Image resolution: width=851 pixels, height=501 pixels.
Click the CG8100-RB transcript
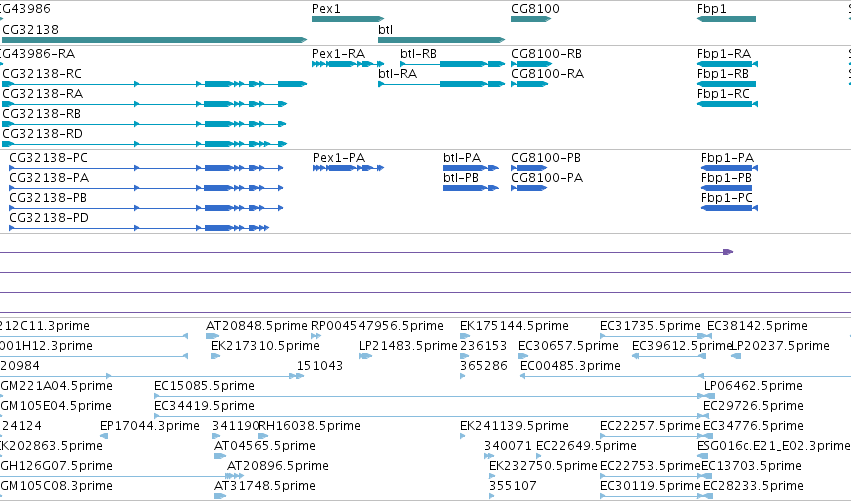coord(531,64)
